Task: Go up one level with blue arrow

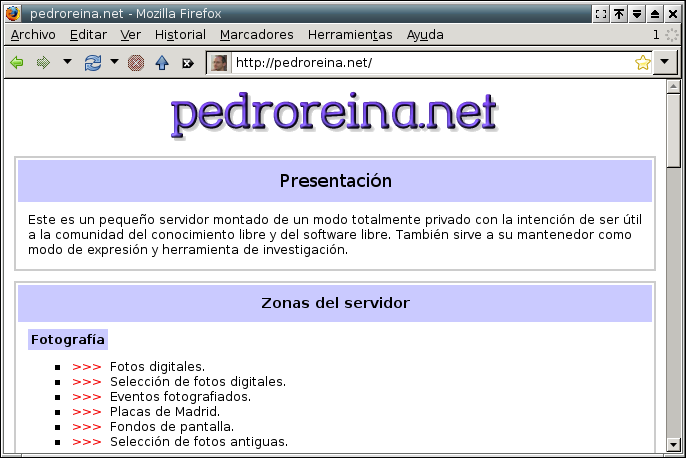Action: pos(161,63)
